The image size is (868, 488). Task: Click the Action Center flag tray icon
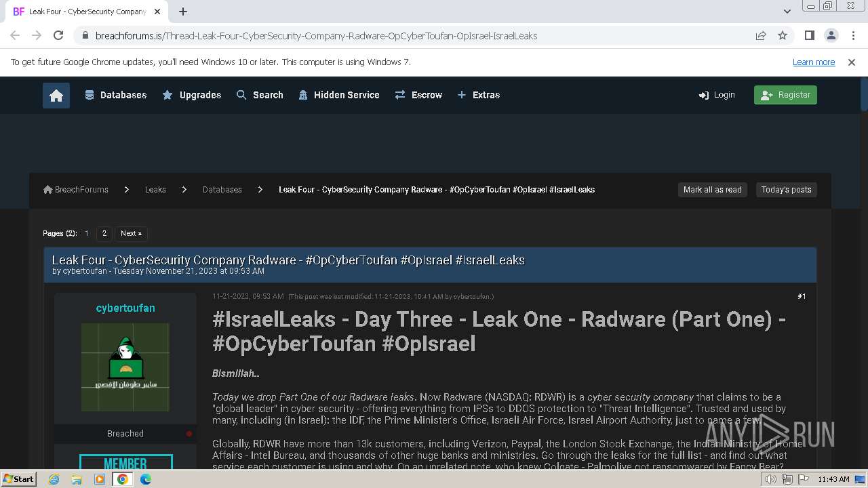point(802,479)
